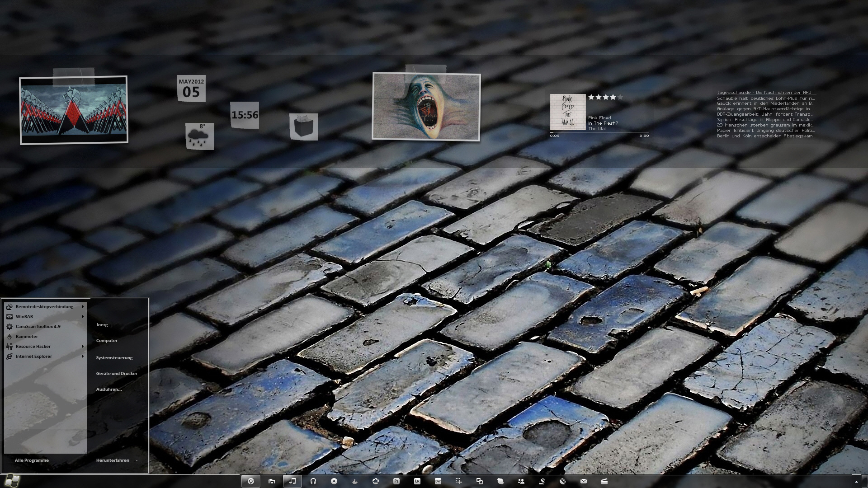This screenshot has height=488, width=868.
Task: Open WinRAR from Start menu
Action: tap(45, 317)
